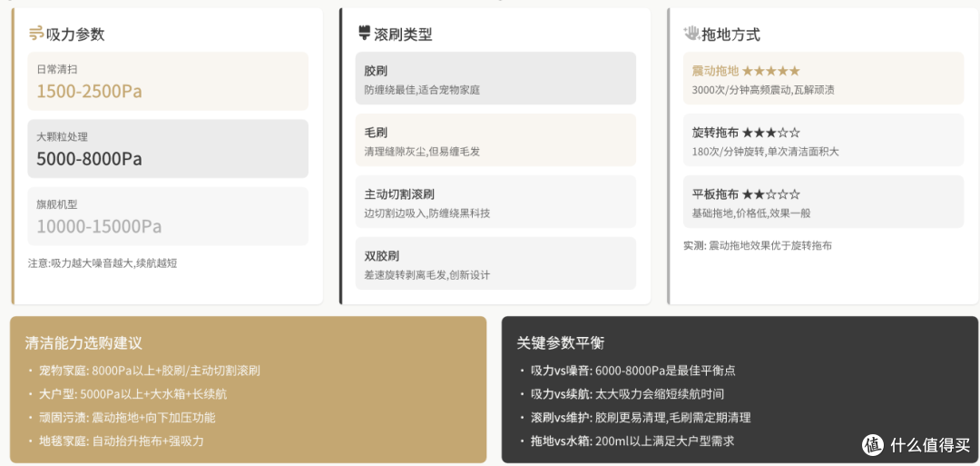Select the 日常清扫 1500-2500Pa card
The image size is (980, 466).
[x=168, y=82]
